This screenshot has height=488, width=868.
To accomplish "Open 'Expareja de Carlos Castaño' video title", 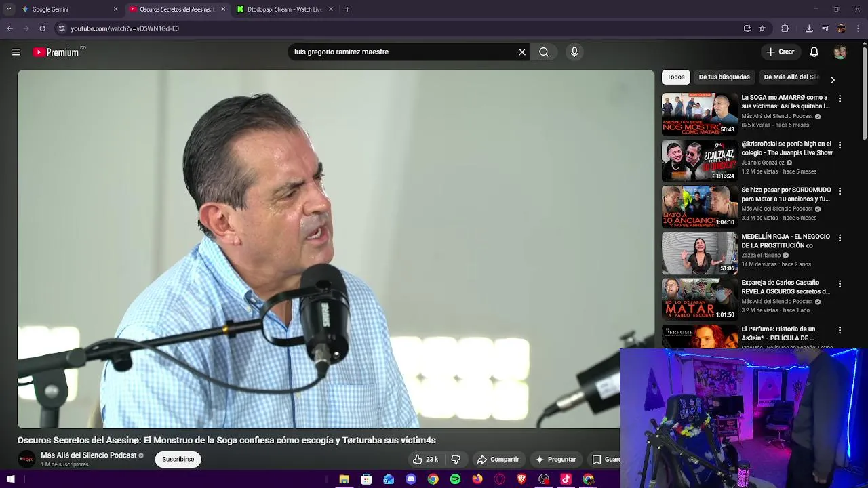I will point(786,287).
